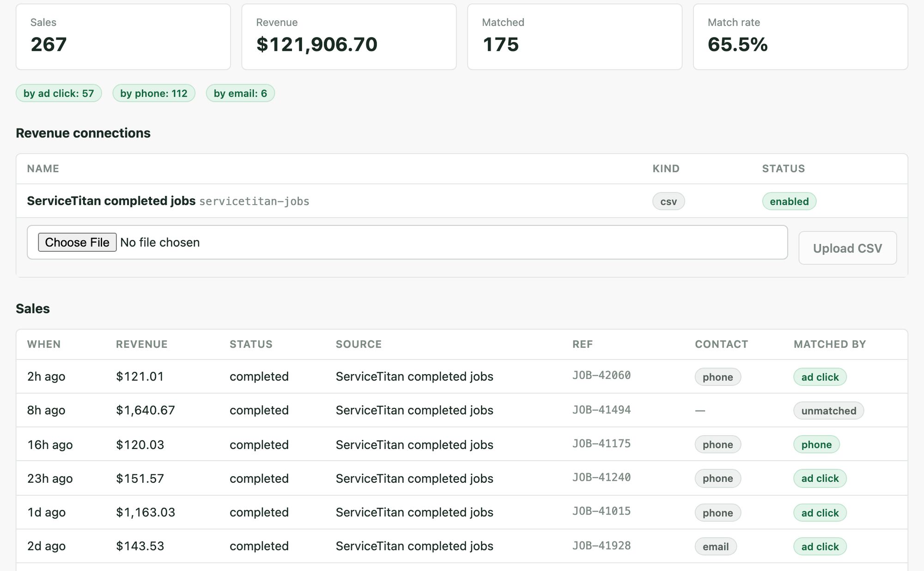Select the Match rate card showing 65.5%

tap(801, 37)
